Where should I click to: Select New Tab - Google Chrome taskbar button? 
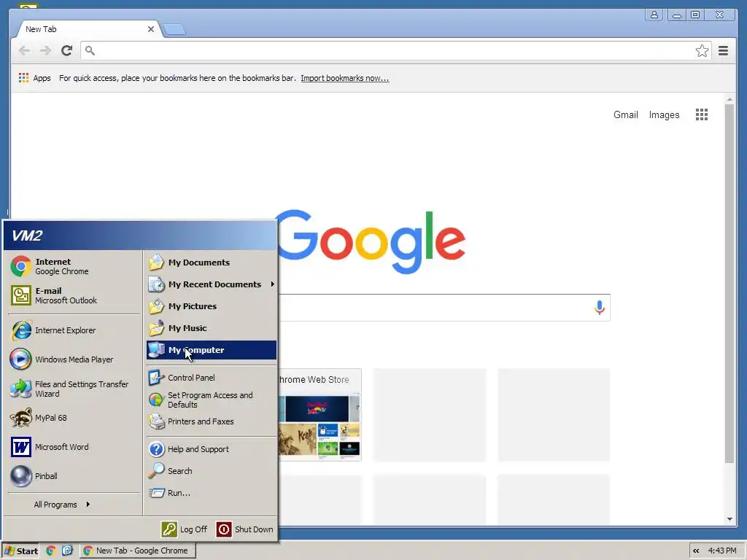point(136,551)
